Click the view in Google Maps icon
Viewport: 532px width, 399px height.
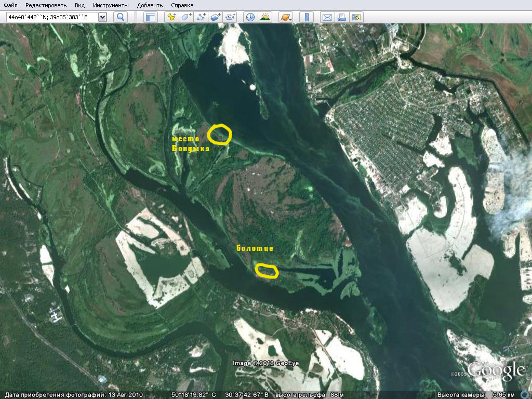click(x=356, y=17)
